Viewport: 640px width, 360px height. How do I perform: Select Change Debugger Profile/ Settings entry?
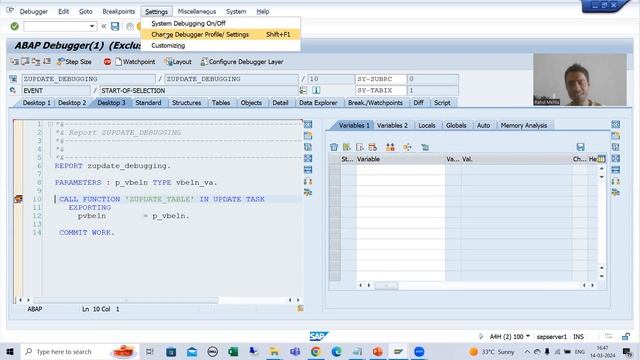pos(220,35)
